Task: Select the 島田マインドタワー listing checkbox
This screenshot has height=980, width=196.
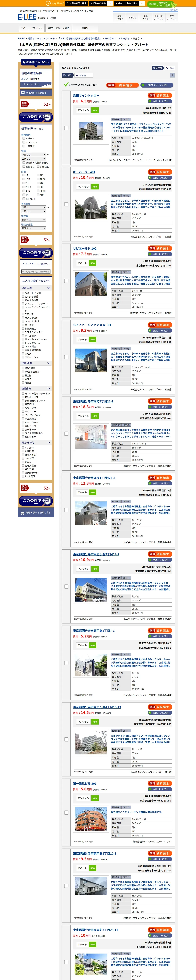Action: click(66, 128)
